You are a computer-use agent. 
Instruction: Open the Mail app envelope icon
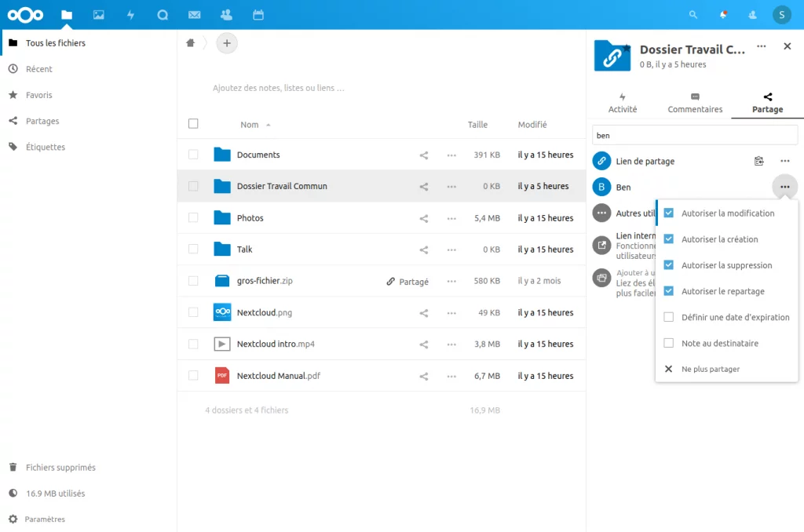pos(195,15)
